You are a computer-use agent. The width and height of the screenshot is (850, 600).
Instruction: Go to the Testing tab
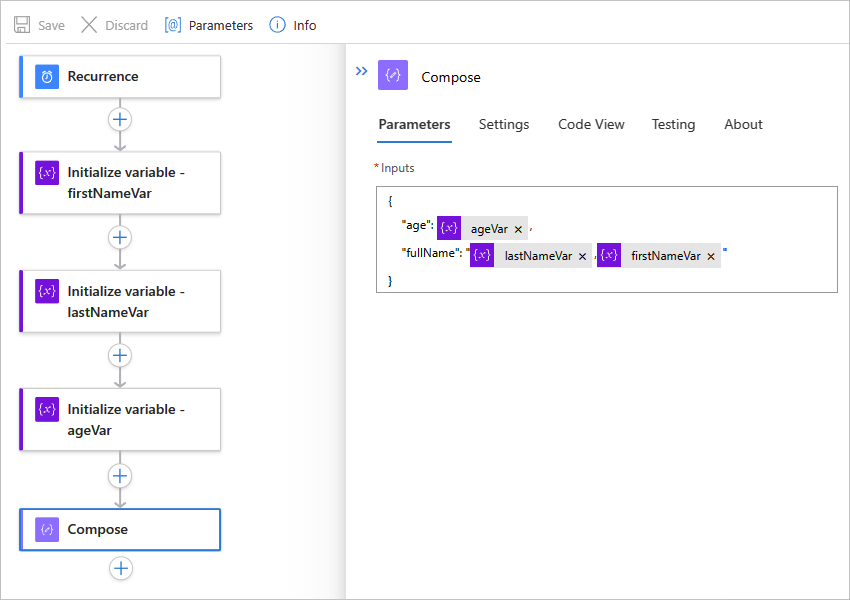[x=673, y=124]
